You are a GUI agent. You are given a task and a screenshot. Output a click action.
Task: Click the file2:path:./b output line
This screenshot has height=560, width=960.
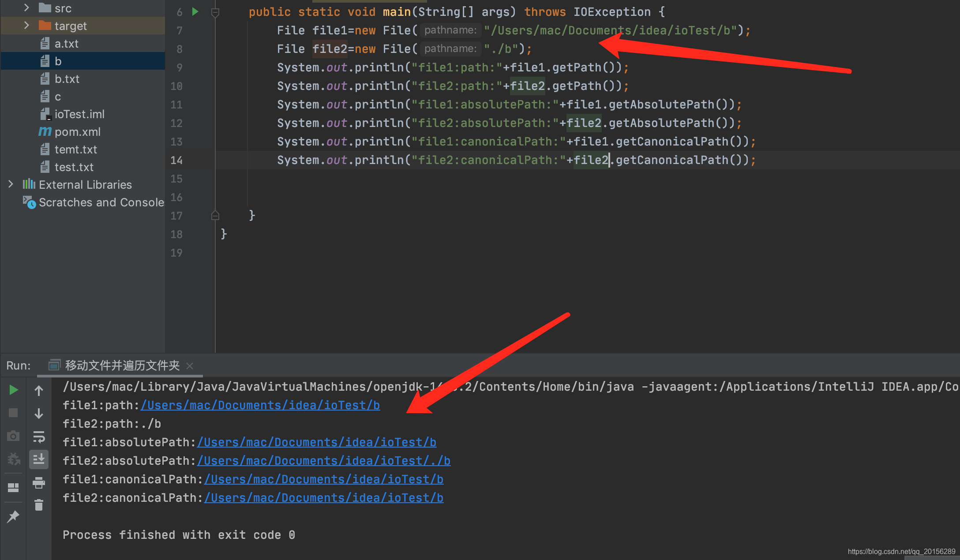[112, 424]
